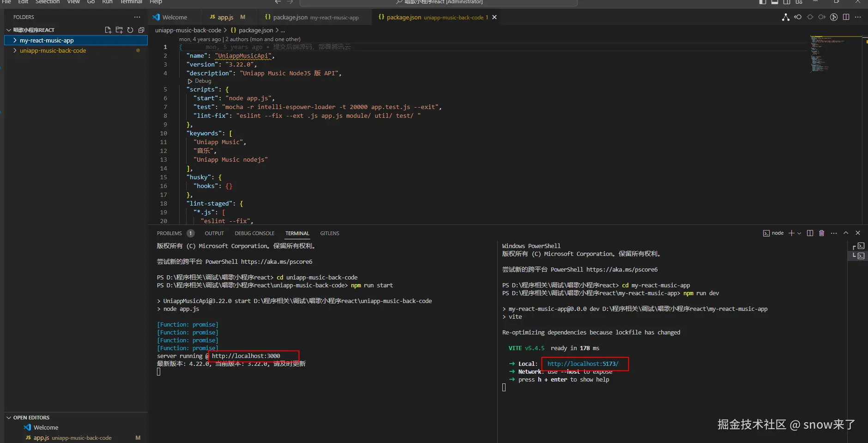Open the Terminal menu
The image size is (868, 443).
click(x=131, y=2)
